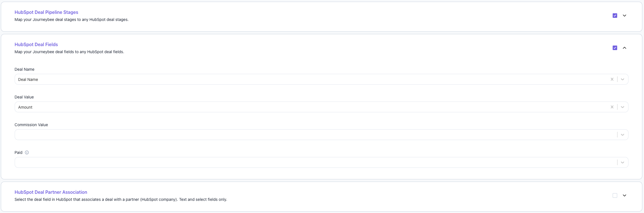Open the Commission Value dropdown arrow
Screen dimensions: 644x213
623,135
